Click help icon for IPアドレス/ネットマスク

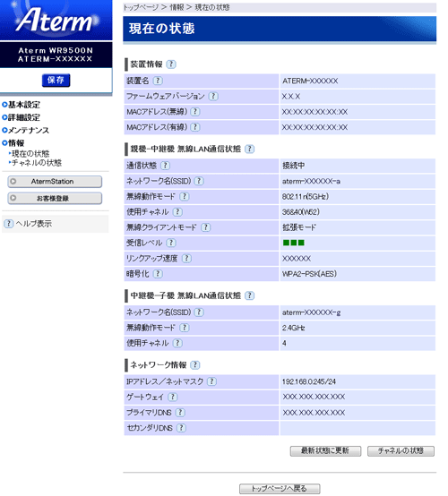coord(211,381)
